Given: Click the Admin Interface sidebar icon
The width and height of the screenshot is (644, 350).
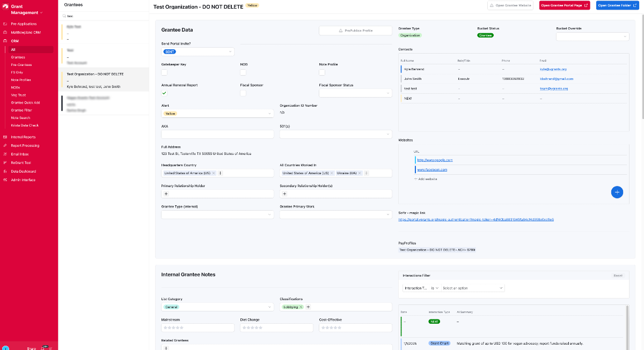Looking at the screenshot, I should [5, 180].
